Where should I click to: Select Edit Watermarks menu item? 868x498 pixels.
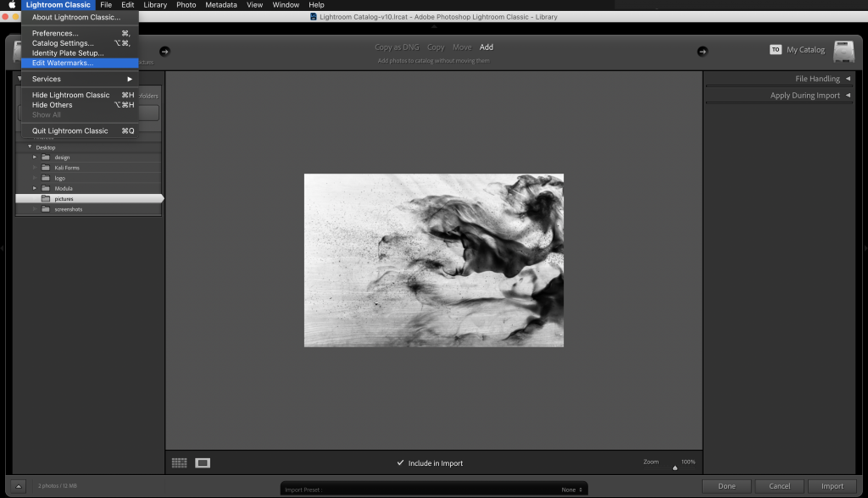[80, 63]
